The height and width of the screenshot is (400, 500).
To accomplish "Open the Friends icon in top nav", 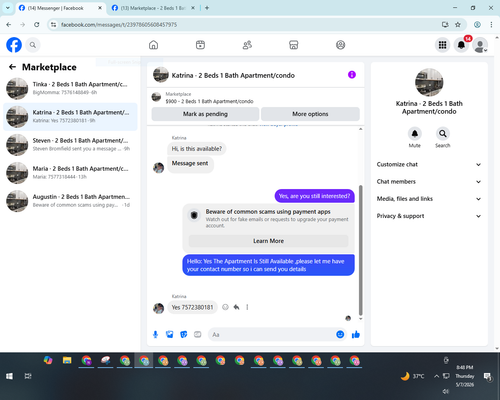I will click(x=247, y=45).
